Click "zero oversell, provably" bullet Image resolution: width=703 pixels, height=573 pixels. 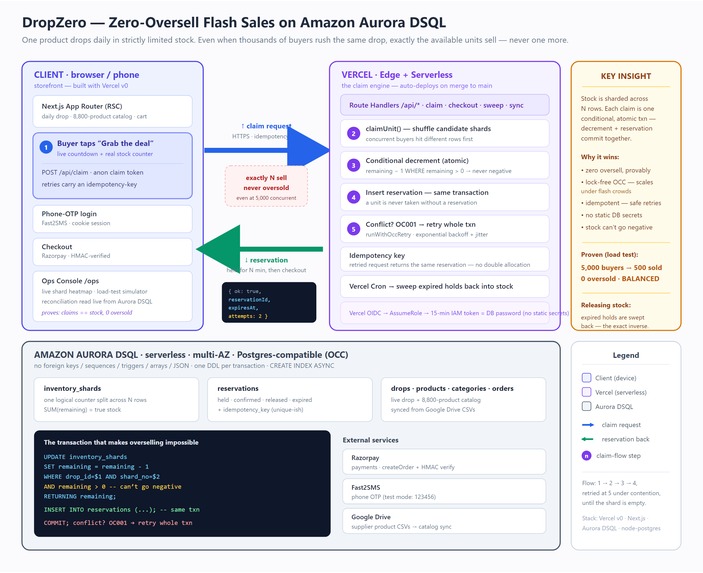(616, 170)
